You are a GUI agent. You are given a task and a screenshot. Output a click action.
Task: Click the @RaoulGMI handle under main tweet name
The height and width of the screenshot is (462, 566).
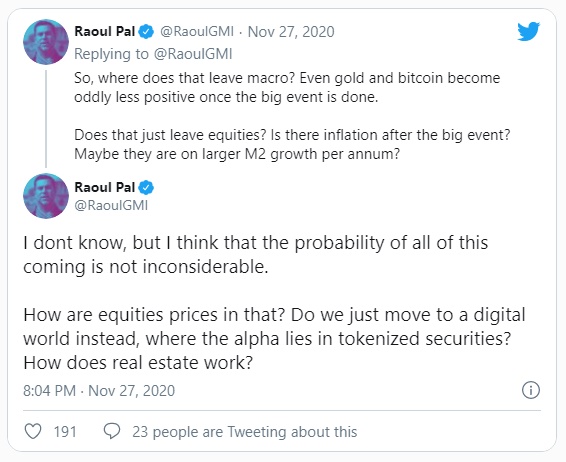click(111, 205)
